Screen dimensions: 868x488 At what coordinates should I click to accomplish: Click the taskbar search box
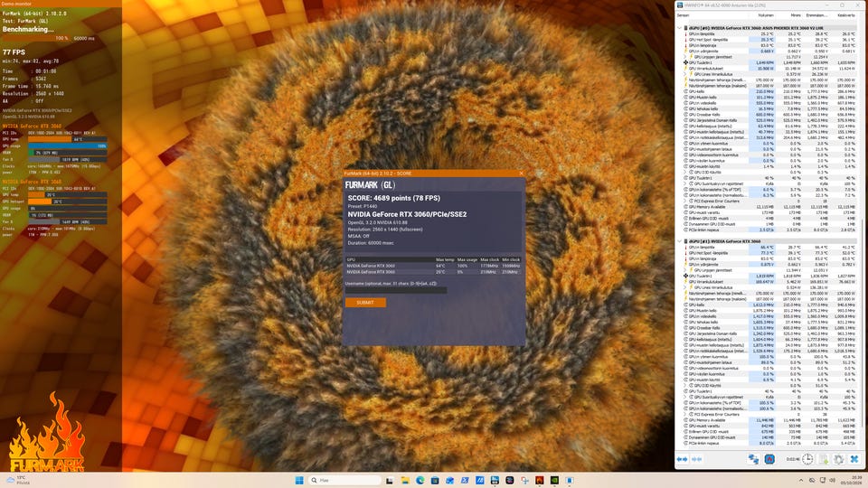[344, 480]
